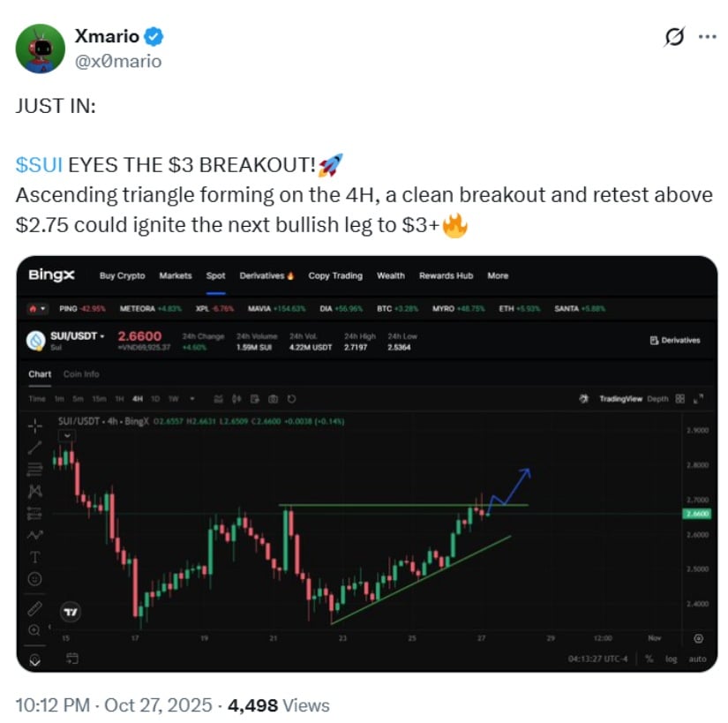This screenshot has width=728, height=723.
Task: Open the Markets menu
Action: 175,275
